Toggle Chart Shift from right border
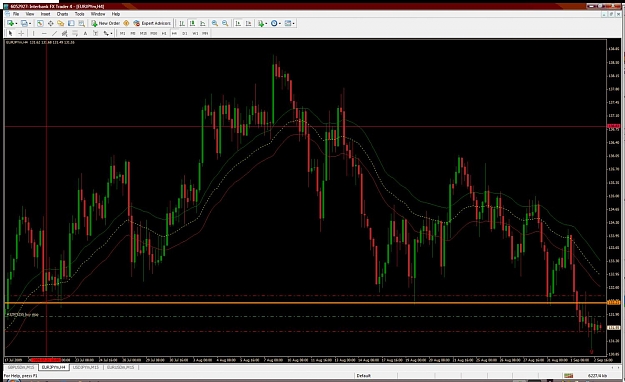Screen dimensions: 625x382 coord(248,23)
